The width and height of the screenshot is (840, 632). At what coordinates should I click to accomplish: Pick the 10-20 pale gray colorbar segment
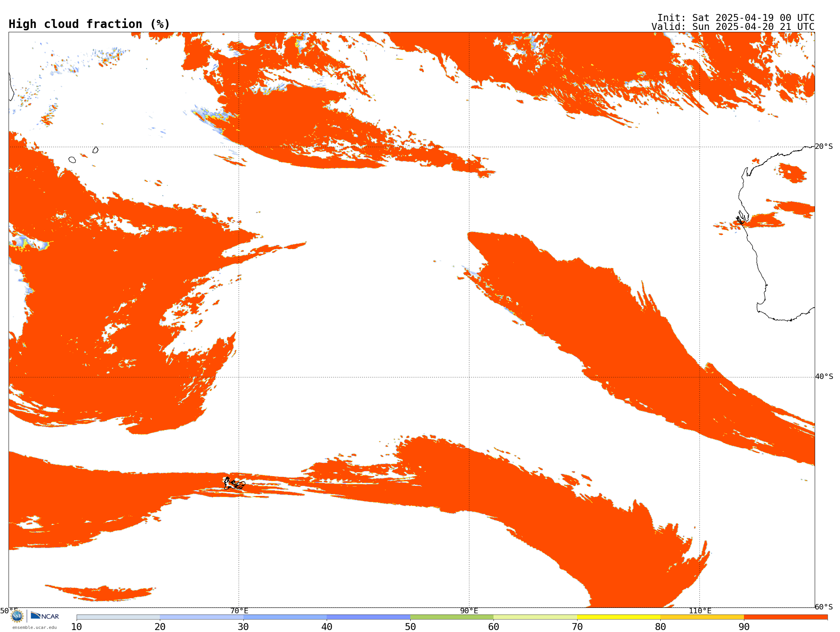click(118, 617)
